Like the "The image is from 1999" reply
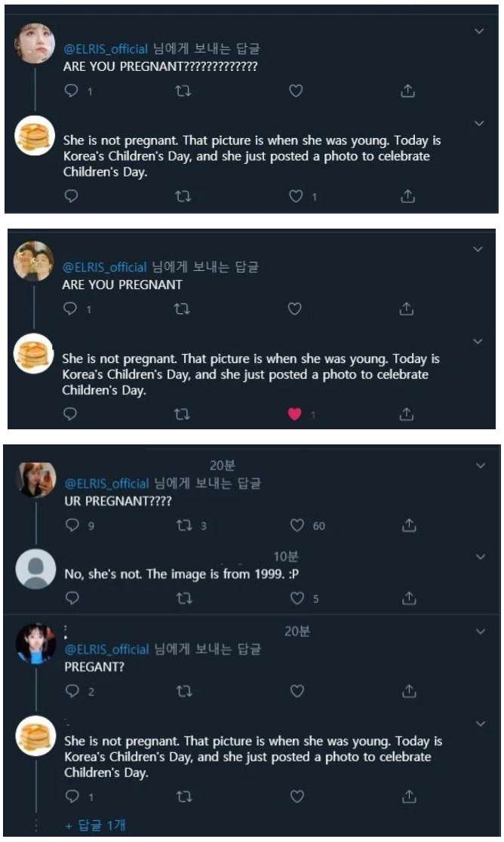The height and width of the screenshot is (842, 504). tap(297, 598)
